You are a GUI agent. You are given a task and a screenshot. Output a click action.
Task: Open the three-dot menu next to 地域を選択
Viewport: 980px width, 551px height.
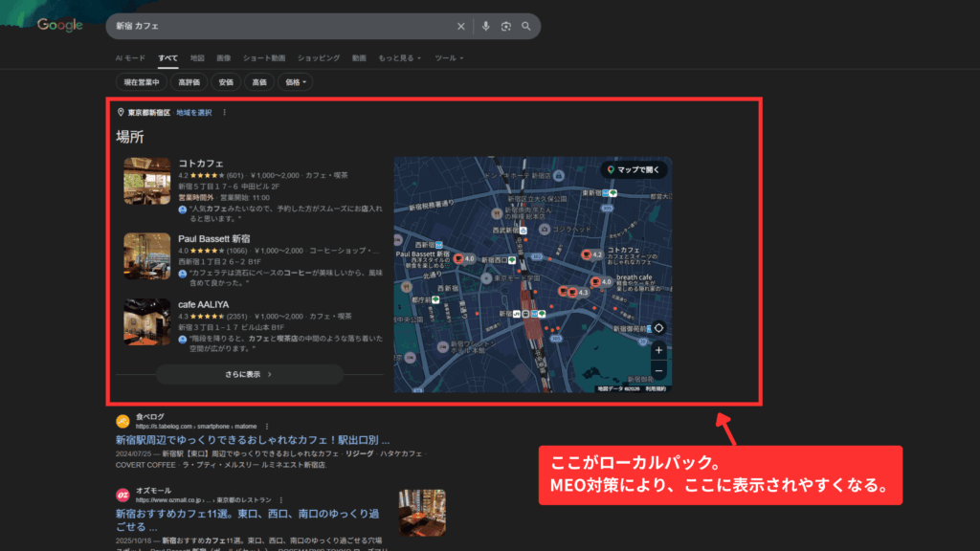(224, 112)
